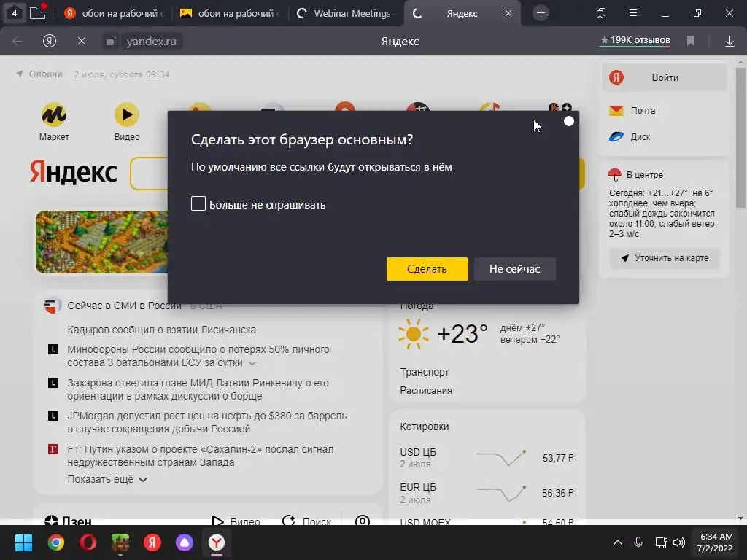Click the +23° weather temperature
Image resolution: width=747 pixels, height=560 pixels.
click(462, 334)
